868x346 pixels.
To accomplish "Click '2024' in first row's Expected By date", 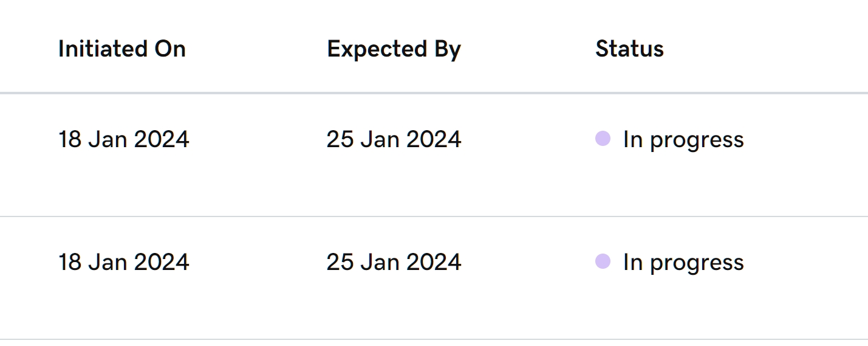I will pyautogui.click(x=434, y=139).
